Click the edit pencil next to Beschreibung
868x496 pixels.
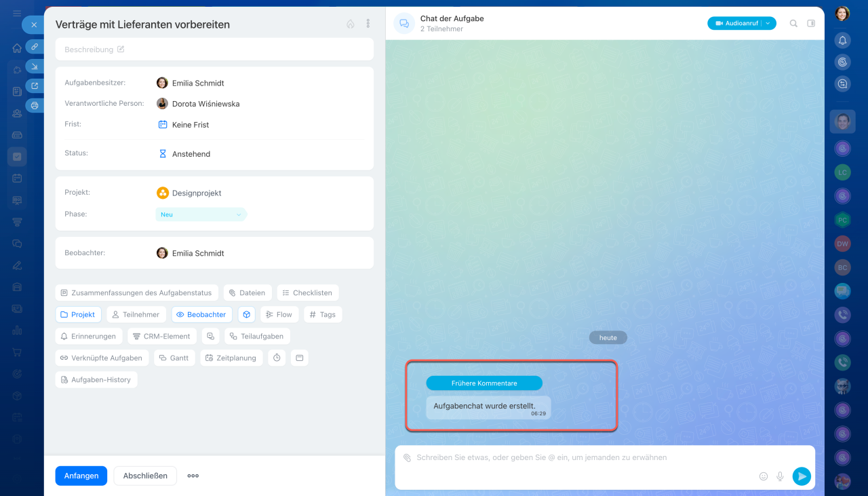coord(121,50)
